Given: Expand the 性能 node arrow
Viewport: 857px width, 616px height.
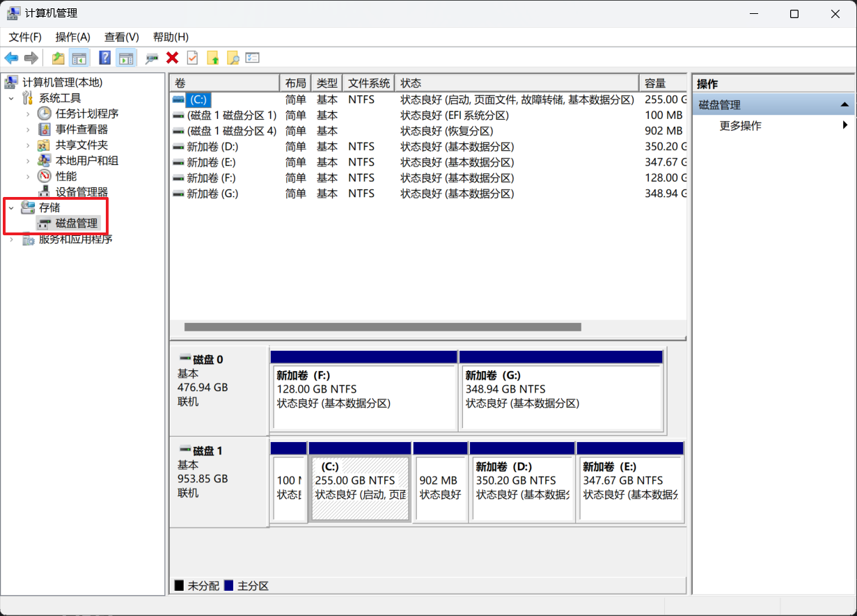Looking at the screenshot, I should tap(28, 176).
